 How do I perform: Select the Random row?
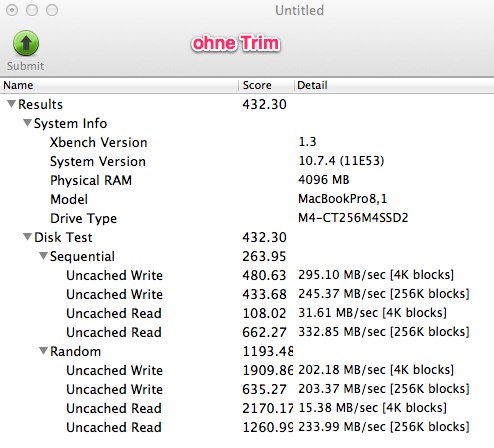point(247,351)
